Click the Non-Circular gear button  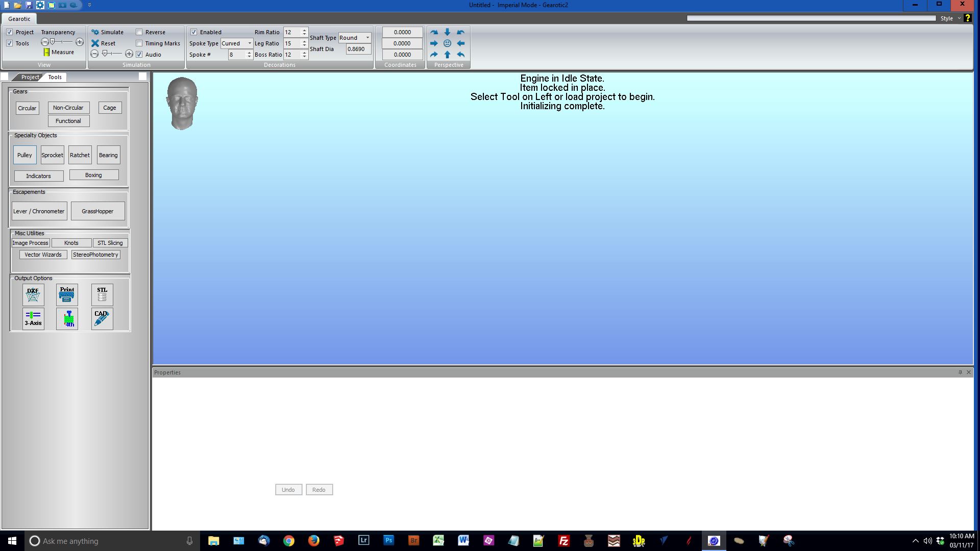click(x=68, y=108)
